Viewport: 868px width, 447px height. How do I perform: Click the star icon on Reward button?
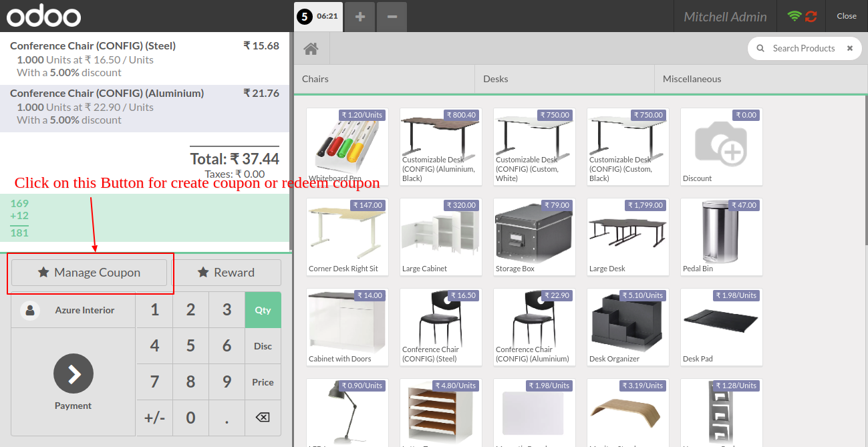203,273
